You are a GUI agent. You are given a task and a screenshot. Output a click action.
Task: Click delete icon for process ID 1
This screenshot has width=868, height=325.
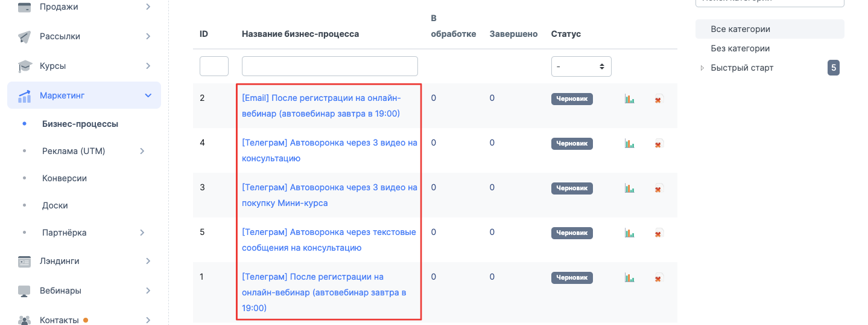tap(659, 278)
